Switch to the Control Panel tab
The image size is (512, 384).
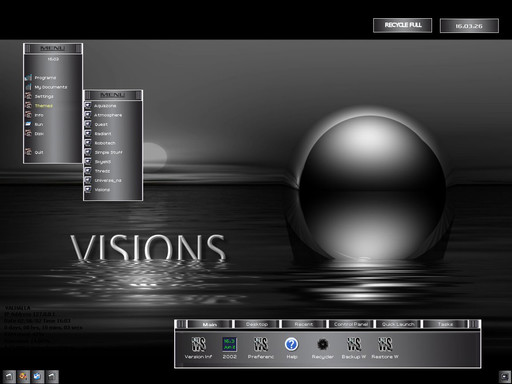[351, 324]
